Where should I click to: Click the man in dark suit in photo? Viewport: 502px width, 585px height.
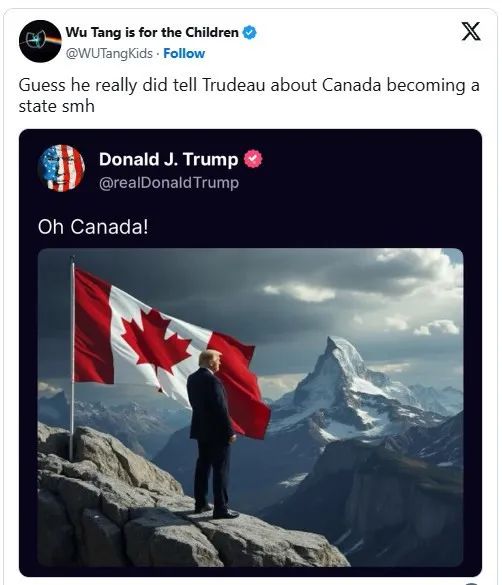[x=212, y=434]
